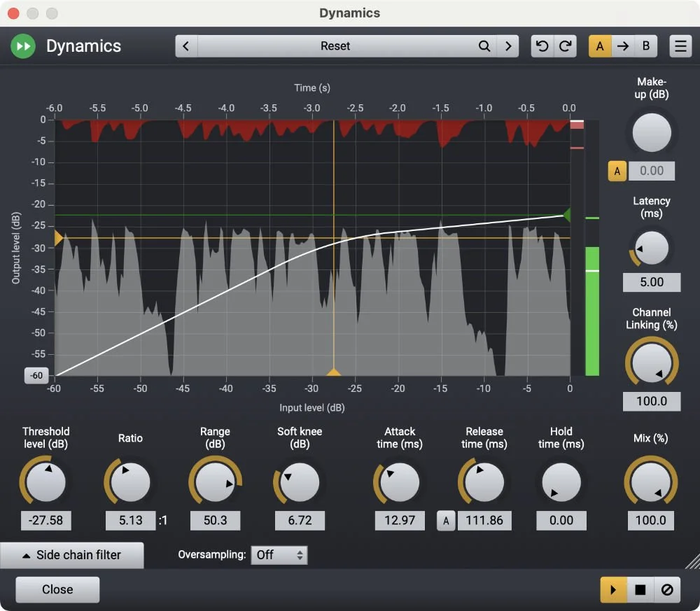This screenshot has height=611, width=700.
Task: Open the Oversampling dropdown
Action: point(279,554)
